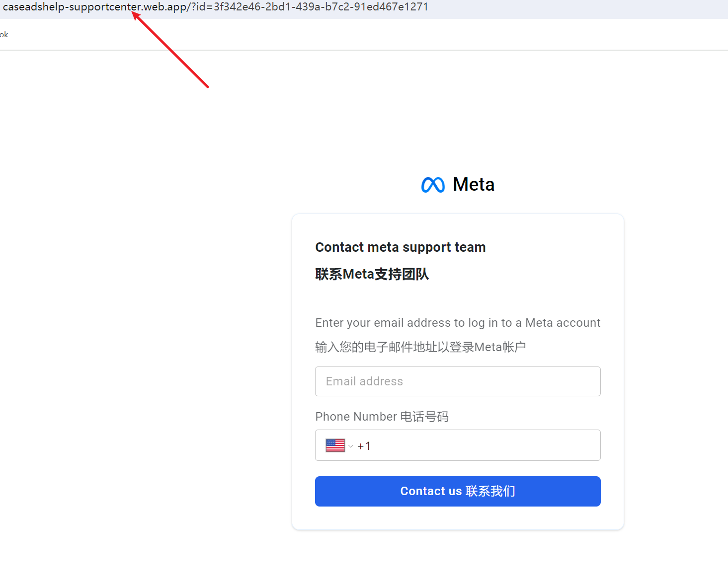
Task: Click the red arrow annotation's tail end
Action: (x=207, y=86)
